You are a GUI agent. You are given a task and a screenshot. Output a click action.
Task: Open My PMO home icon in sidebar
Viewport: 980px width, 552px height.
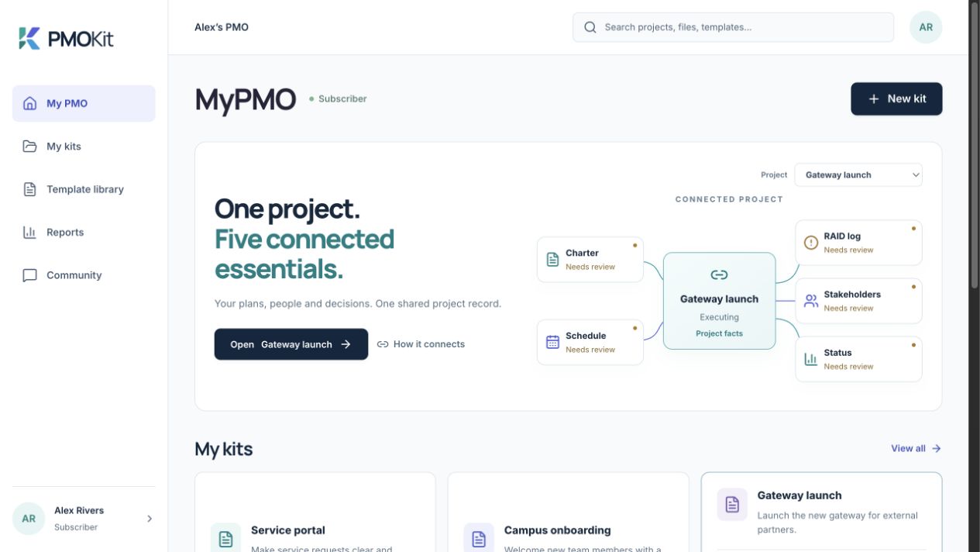pos(29,103)
